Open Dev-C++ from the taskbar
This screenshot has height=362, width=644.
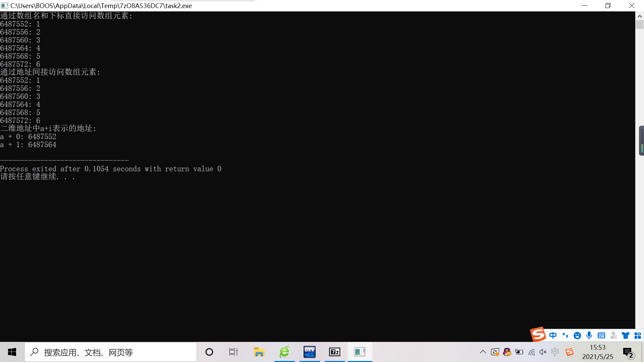coord(309,352)
